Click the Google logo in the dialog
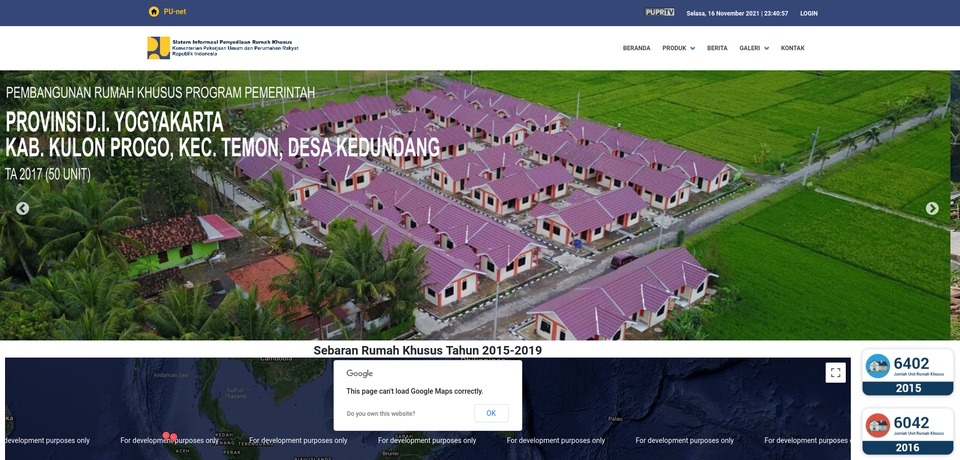The height and width of the screenshot is (460, 960). tap(359, 374)
